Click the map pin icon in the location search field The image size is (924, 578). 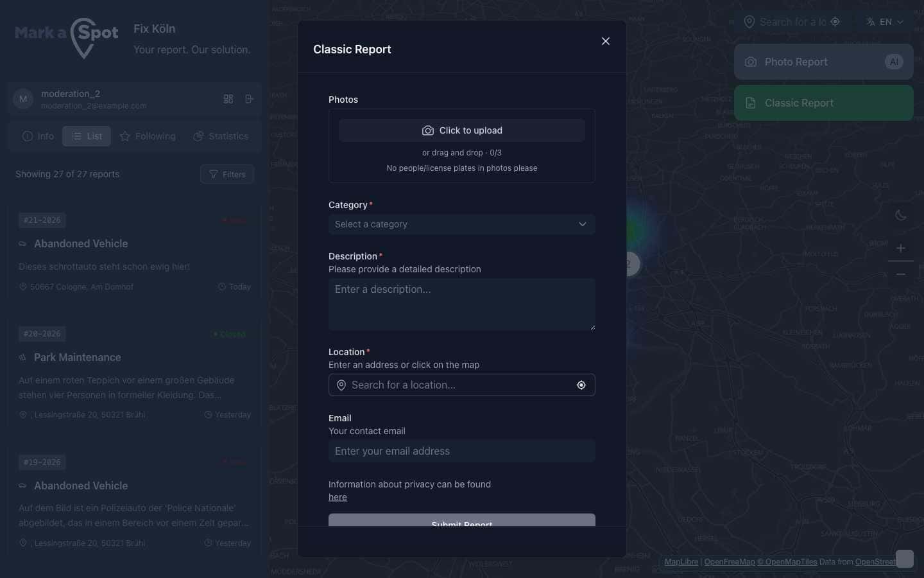[x=341, y=385]
